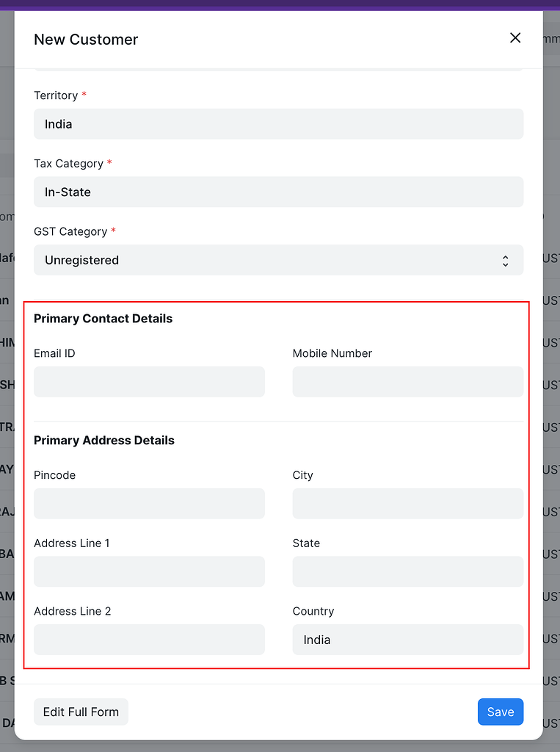Click the Primary Contact Details heading

click(x=103, y=319)
